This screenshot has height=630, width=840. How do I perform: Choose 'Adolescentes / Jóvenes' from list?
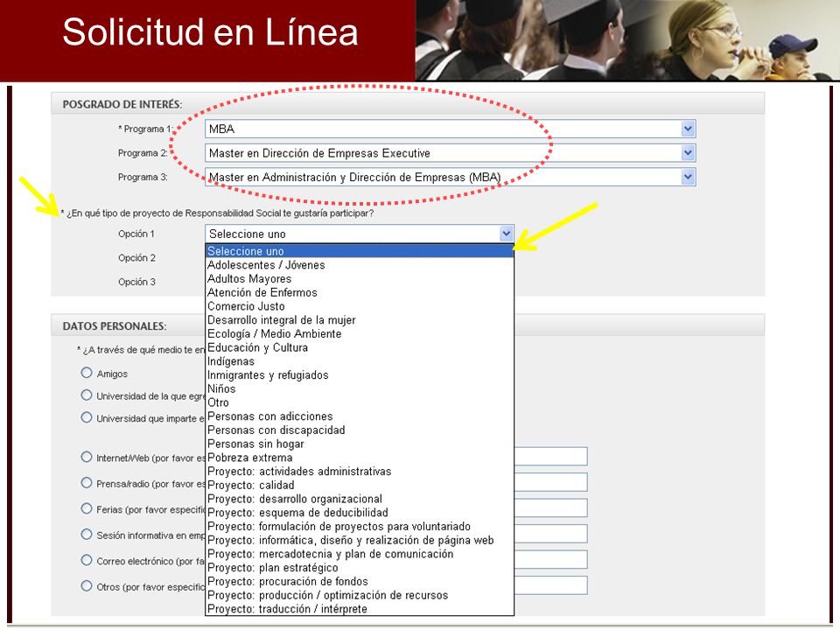pyautogui.click(x=360, y=264)
